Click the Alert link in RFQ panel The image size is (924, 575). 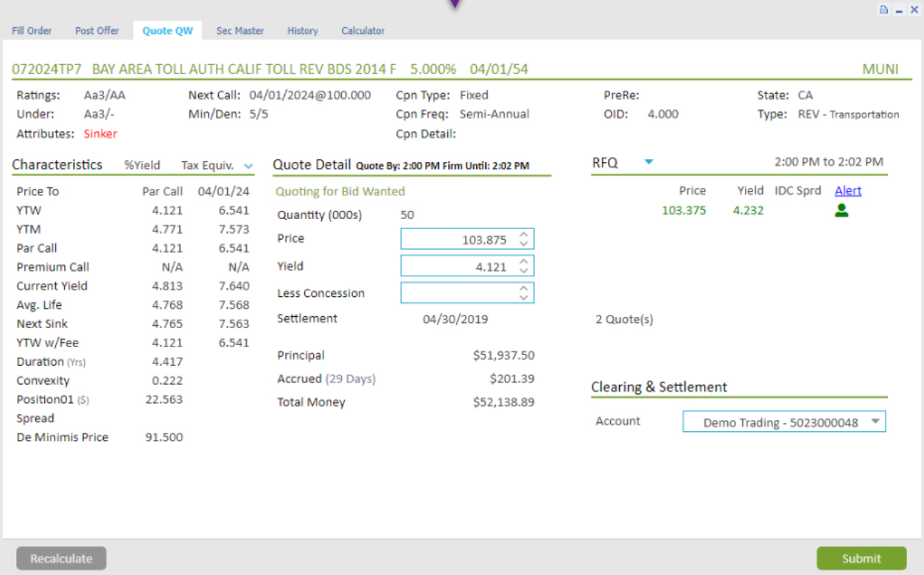pos(848,191)
